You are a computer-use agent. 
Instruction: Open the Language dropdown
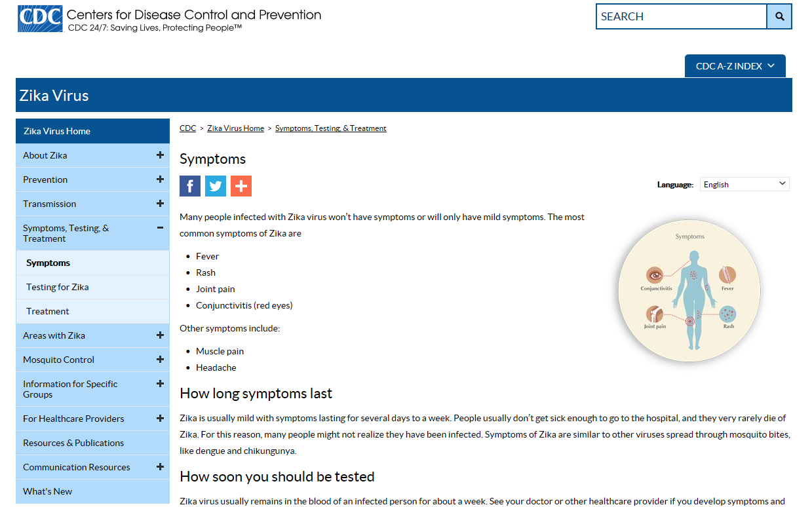click(744, 184)
